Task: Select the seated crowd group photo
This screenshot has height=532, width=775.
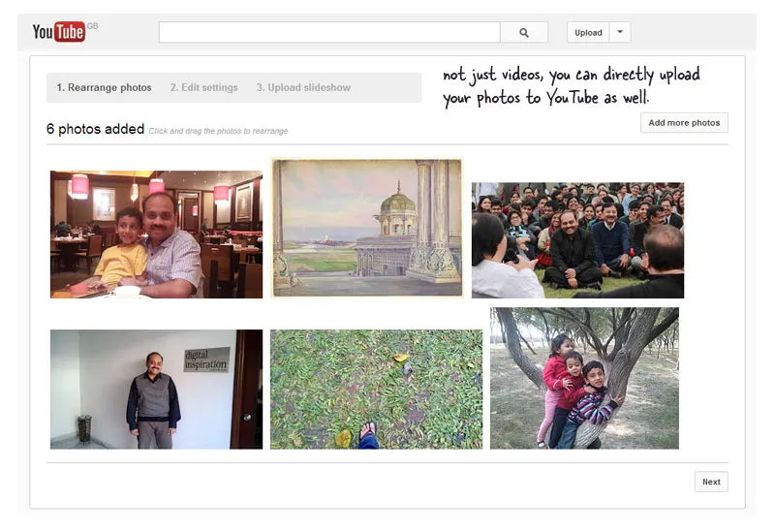Action: click(577, 240)
